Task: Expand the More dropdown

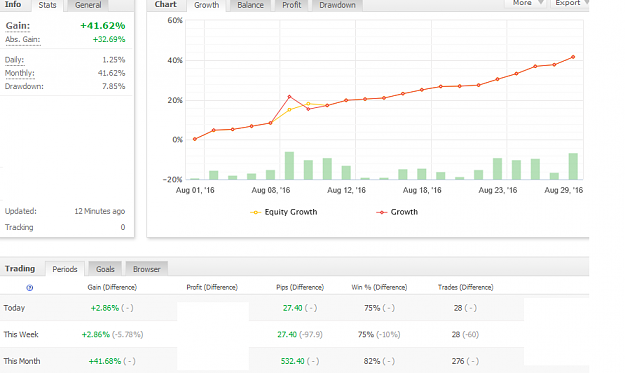Action: point(525,3)
